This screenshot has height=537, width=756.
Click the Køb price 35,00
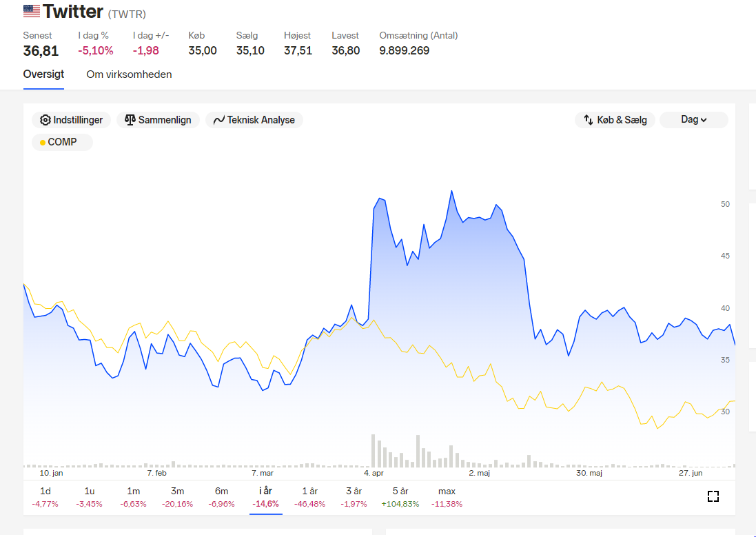tap(203, 50)
